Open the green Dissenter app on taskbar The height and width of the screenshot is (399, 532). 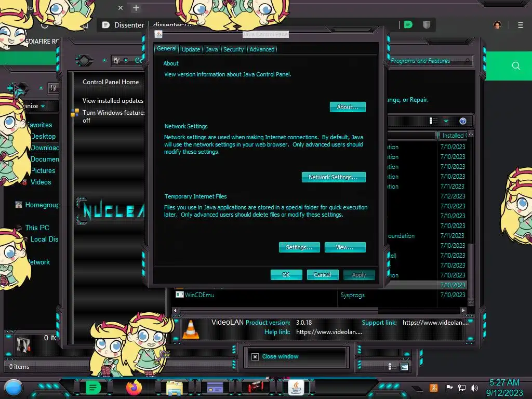[x=94, y=388]
